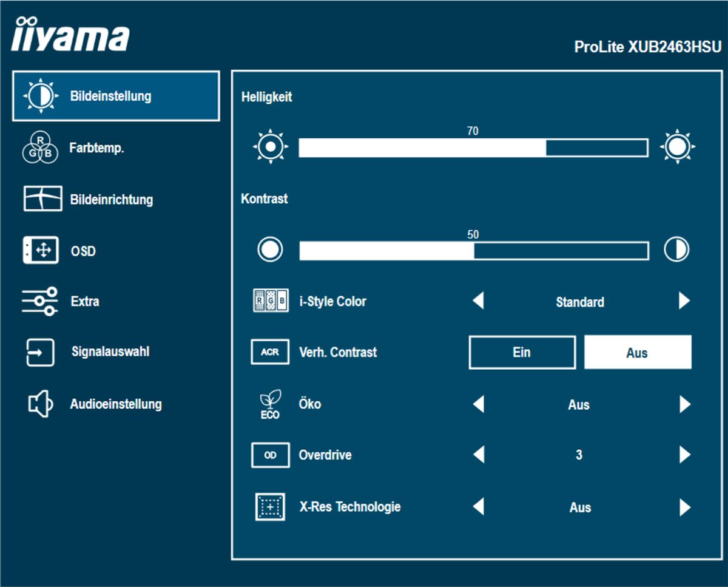Click right arrow for Öko
Screen dimensions: 728x587
tap(685, 404)
